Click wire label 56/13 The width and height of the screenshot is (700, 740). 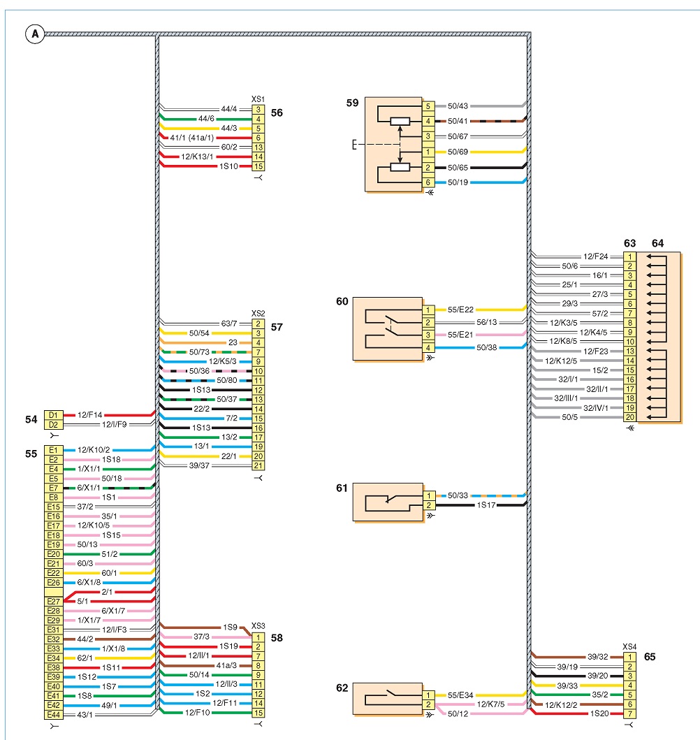487,322
